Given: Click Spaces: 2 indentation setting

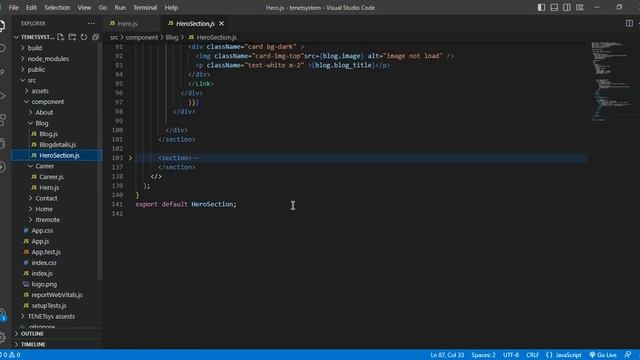Looking at the screenshot, I should [x=483, y=355].
